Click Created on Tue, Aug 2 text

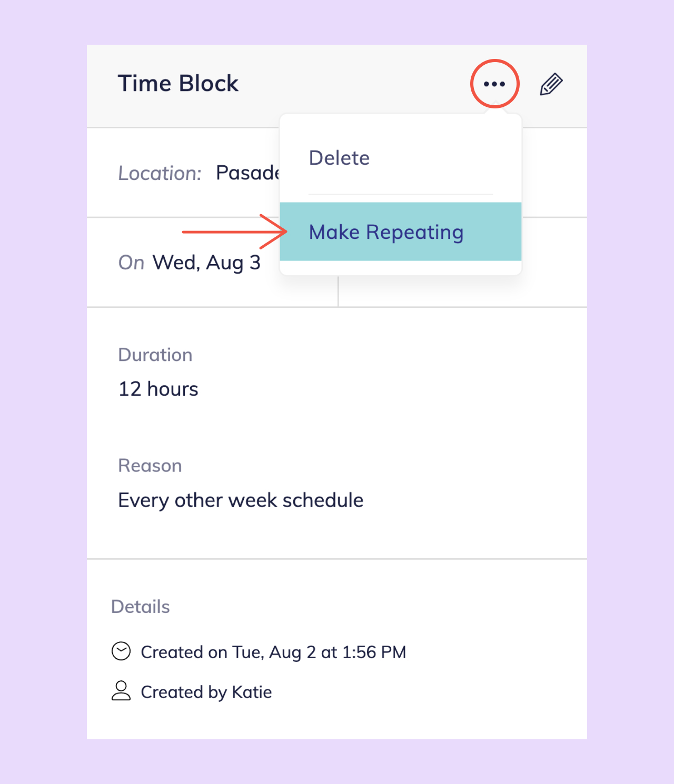(x=274, y=652)
